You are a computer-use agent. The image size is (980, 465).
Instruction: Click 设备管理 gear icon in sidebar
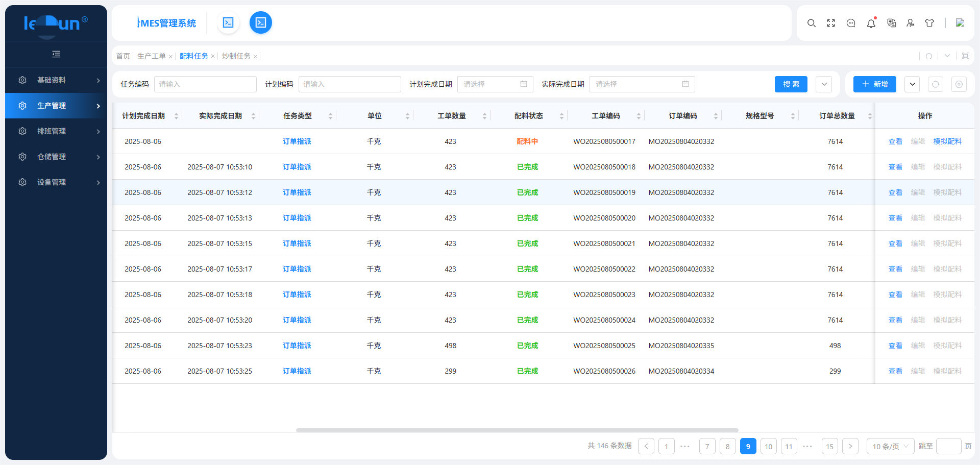coord(22,182)
